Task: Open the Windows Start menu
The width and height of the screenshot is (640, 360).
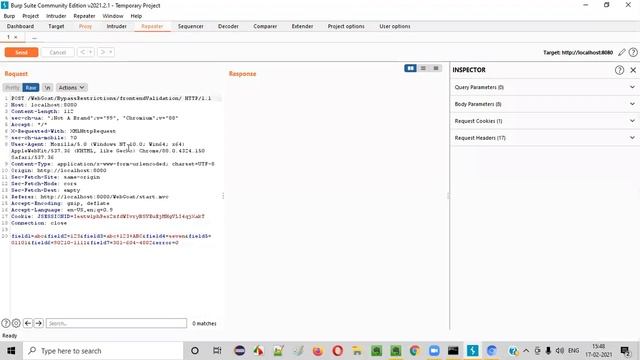Action: coord(11,351)
